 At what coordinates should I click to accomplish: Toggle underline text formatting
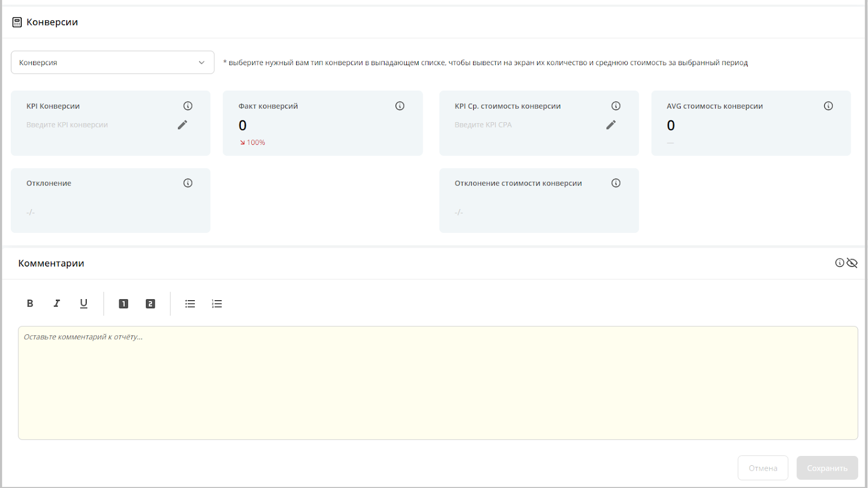click(x=84, y=303)
